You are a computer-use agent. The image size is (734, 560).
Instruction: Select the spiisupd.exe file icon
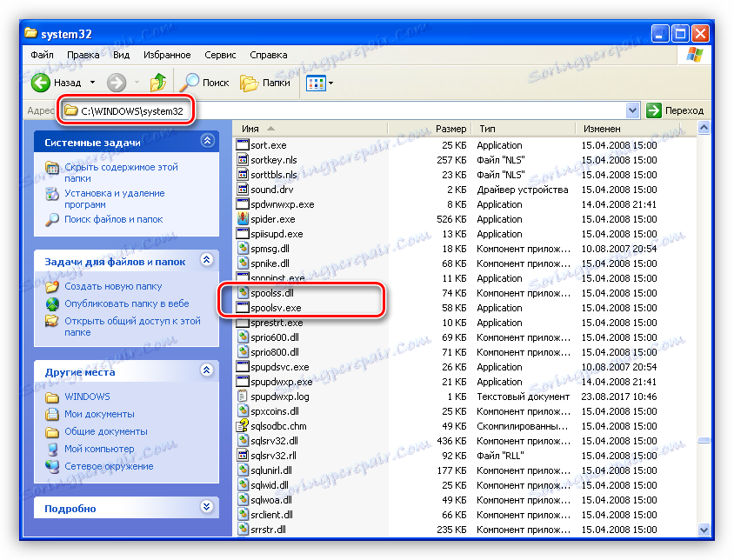pos(243,234)
